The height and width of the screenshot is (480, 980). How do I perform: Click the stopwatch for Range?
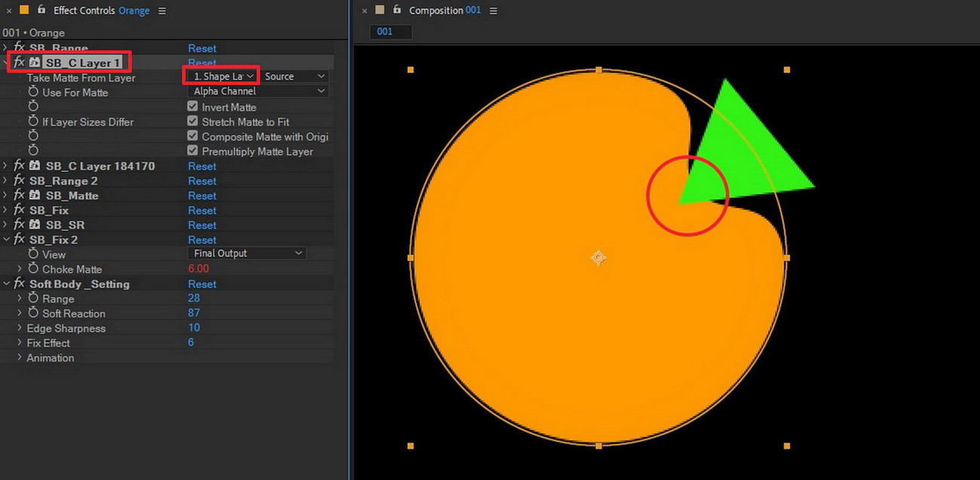pyautogui.click(x=33, y=298)
